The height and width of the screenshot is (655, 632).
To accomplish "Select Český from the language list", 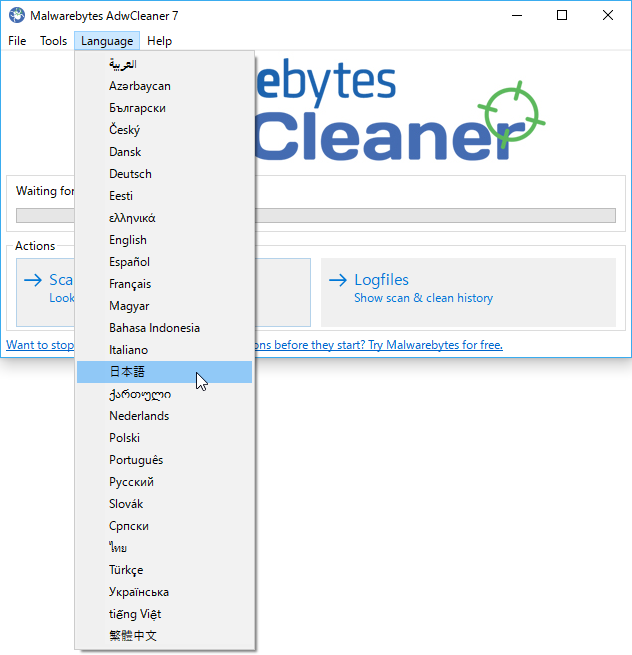I will tap(165, 130).
